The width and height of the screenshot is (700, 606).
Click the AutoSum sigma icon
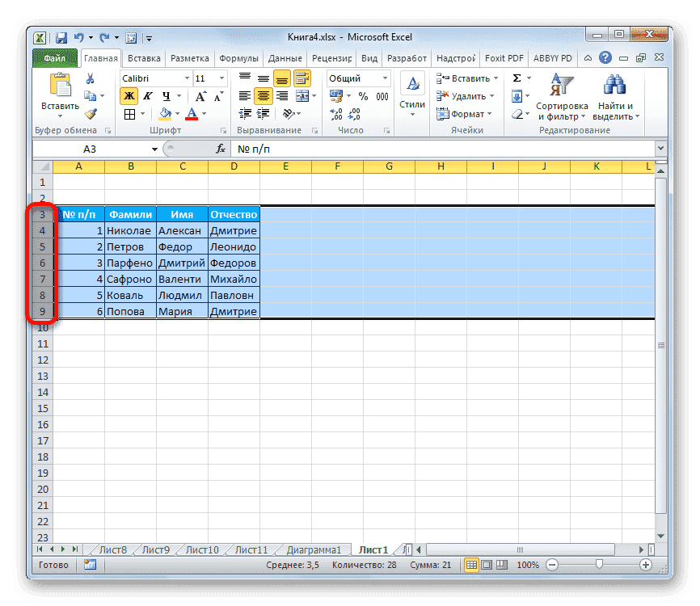pyautogui.click(x=515, y=78)
